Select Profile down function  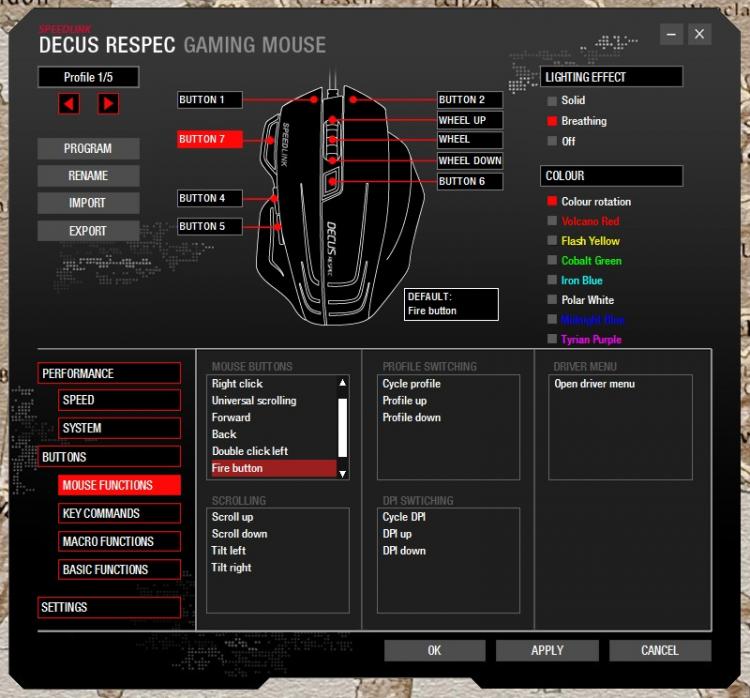point(448,417)
